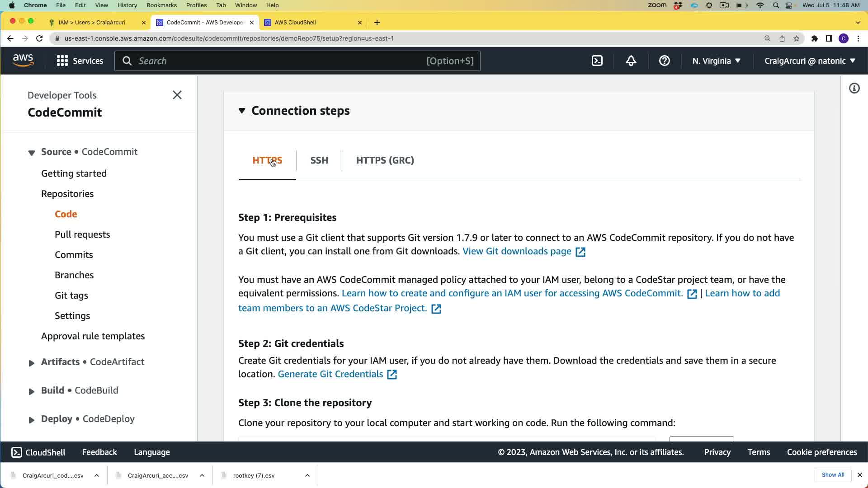Open the info panel icon
The image size is (868, 488).
[854, 89]
